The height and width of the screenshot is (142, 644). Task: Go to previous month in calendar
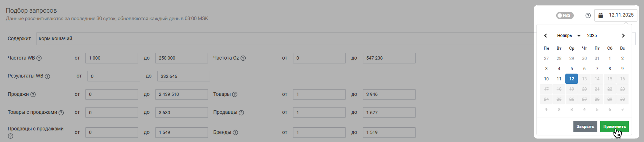click(546, 36)
